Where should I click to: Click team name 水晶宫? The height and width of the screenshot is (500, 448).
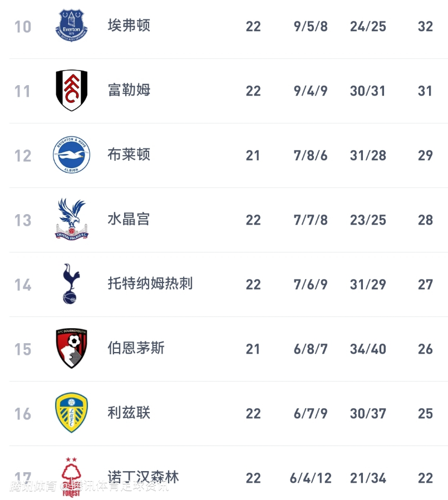pos(129,219)
